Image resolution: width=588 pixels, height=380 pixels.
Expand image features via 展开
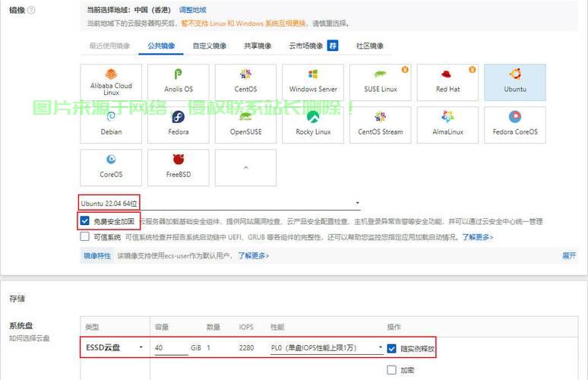pos(569,256)
